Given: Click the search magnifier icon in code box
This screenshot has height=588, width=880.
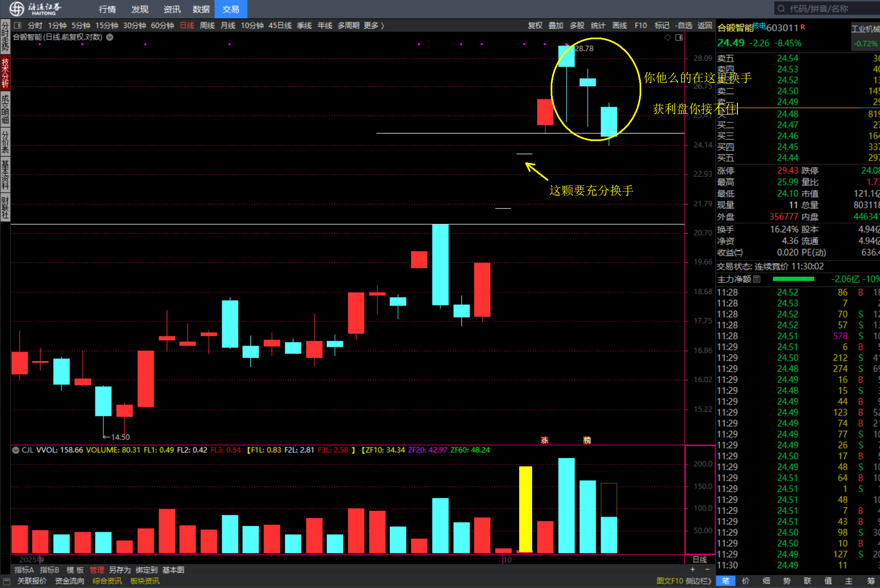Looking at the screenshot, I should pyautogui.click(x=781, y=8).
